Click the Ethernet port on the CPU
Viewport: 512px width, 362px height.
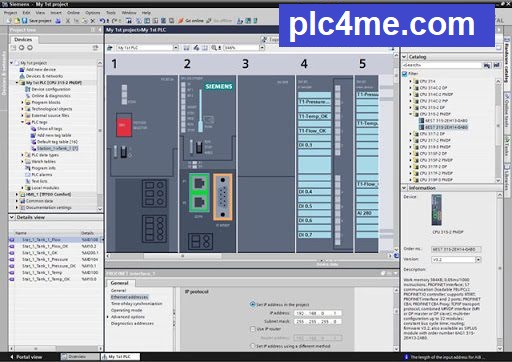(x=199, y=193)
